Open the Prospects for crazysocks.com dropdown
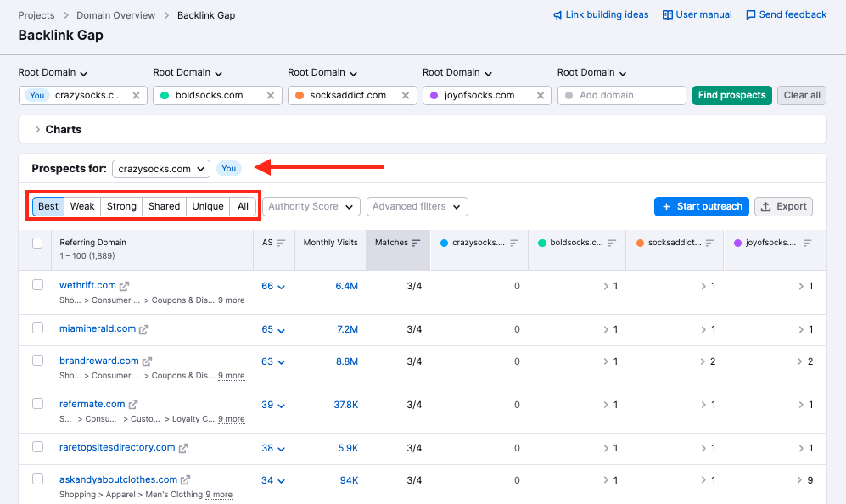Image resolution: width=846 pixels, height=504 pixels. point(160,169)
